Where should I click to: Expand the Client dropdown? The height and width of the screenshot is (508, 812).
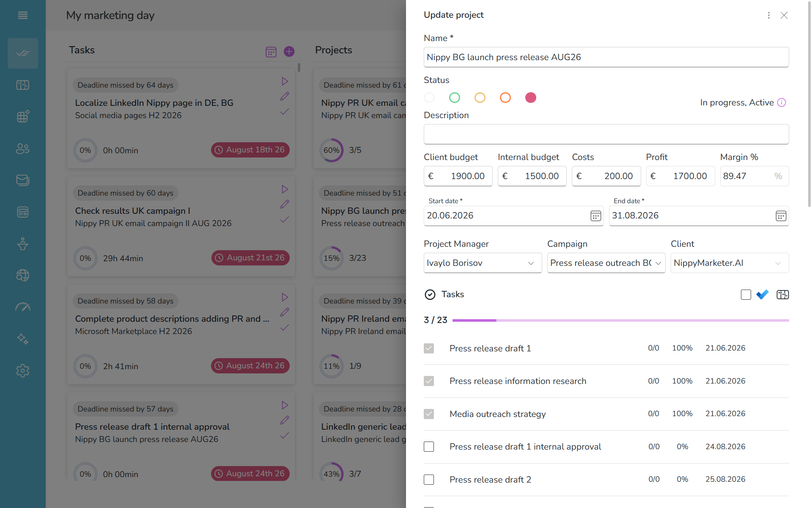pos(730,263)
